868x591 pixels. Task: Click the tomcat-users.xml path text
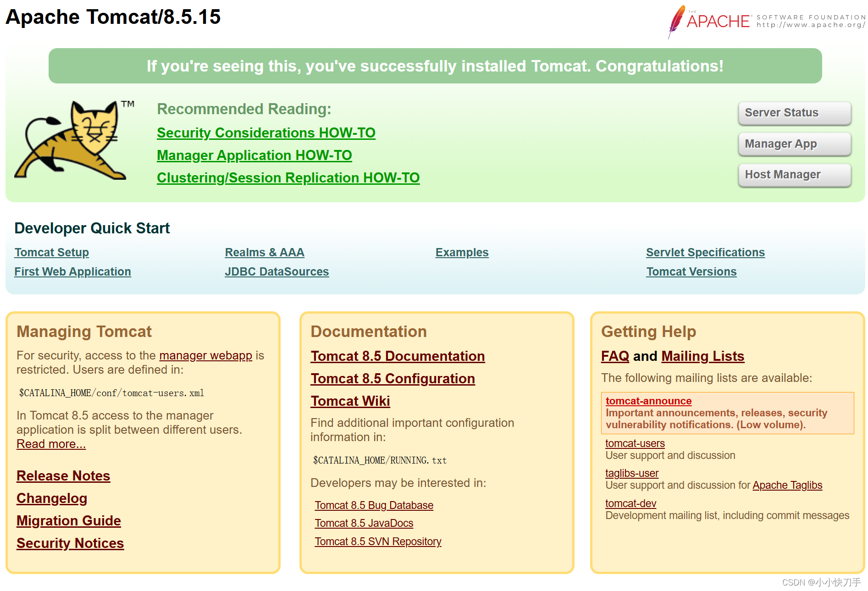111,393
